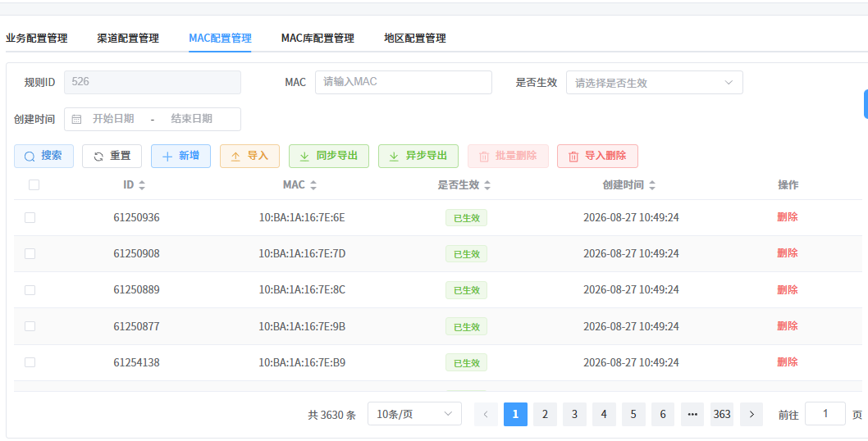The width and height of the screenshot is (868, 441).
Task: Delete the row with MAC 10:BA:1A:16:7E:8C
Action: click(x=787, y=289)
